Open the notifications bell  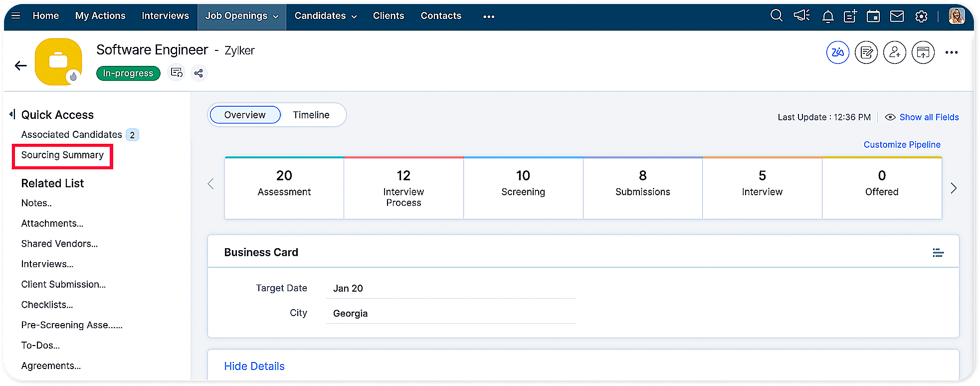828,16
